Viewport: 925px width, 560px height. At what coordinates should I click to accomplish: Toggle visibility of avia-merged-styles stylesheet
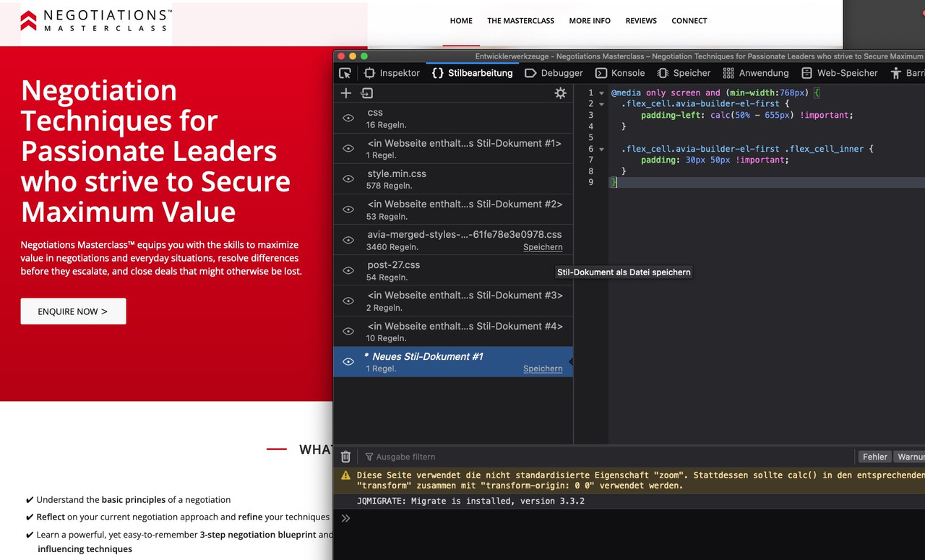(348, 240)
